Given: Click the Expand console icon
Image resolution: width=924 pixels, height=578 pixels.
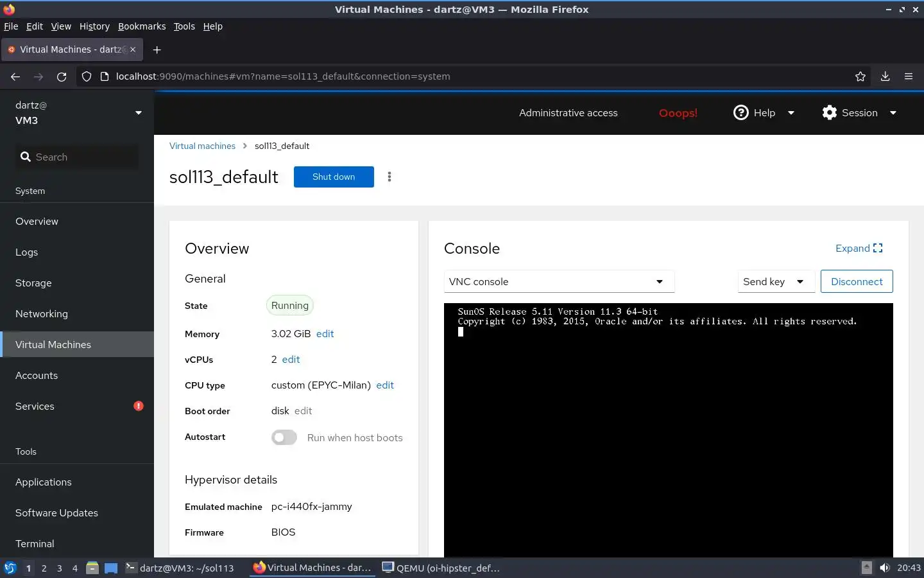Looking at the screenshot, I should click(878, 248).
